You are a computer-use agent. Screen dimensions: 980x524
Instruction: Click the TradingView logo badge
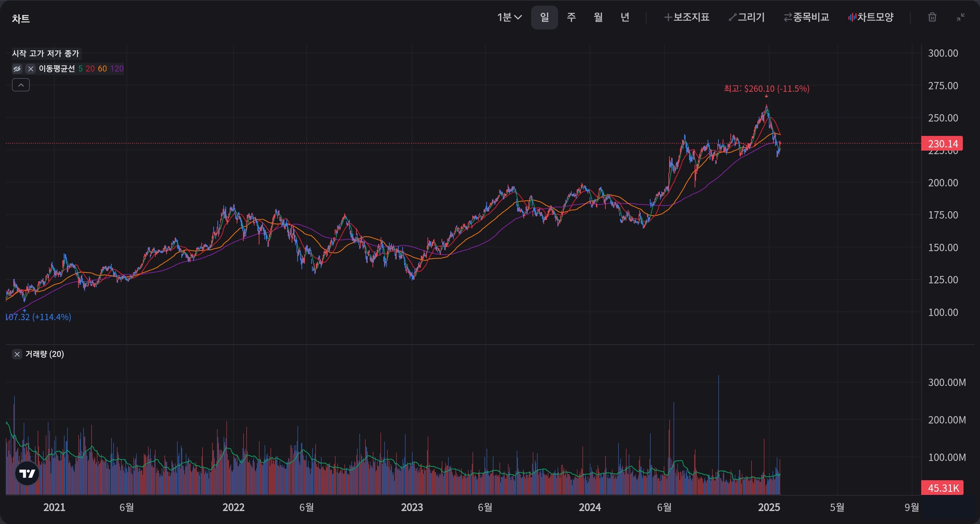point(27,473)
